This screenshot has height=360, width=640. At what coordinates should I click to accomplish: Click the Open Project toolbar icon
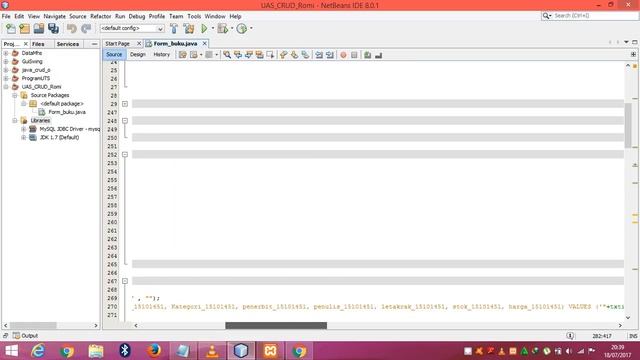click(39, 28)
